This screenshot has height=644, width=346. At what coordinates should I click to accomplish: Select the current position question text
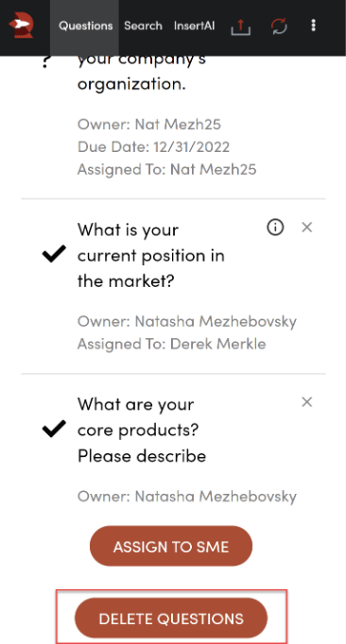coord(151,255)
